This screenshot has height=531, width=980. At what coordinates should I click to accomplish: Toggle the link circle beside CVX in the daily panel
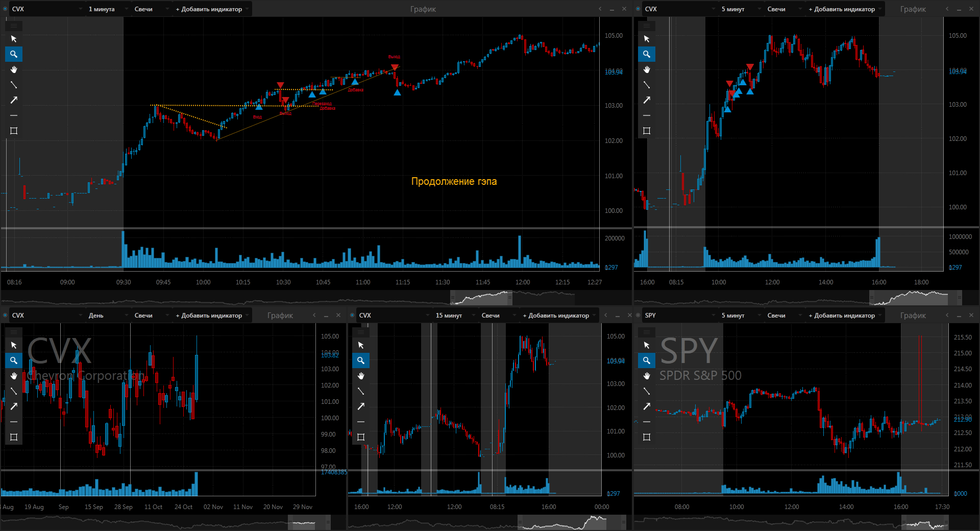[x=5, y=316]
